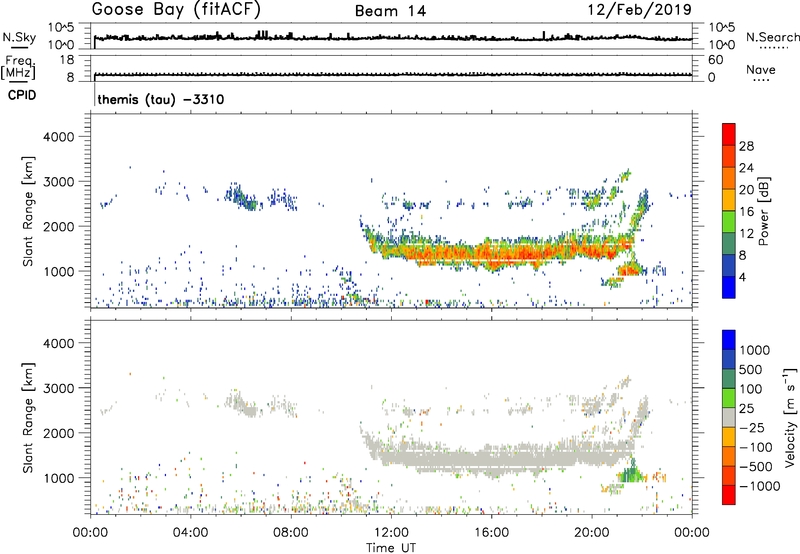Click the '12:00' time axis label
Screen dimensions: 800x554
click(391, 533)
